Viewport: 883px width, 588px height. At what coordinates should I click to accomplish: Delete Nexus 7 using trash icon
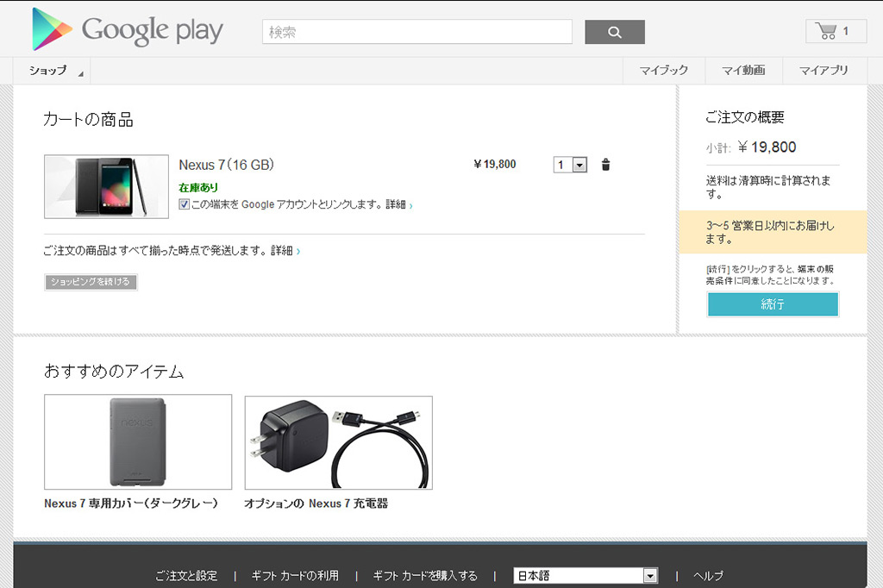[605, 165]
